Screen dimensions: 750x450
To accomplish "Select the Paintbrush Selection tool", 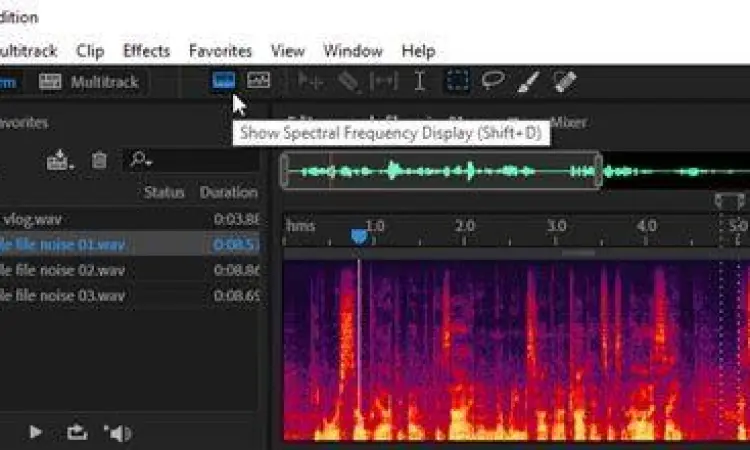I will coord(529,81).
